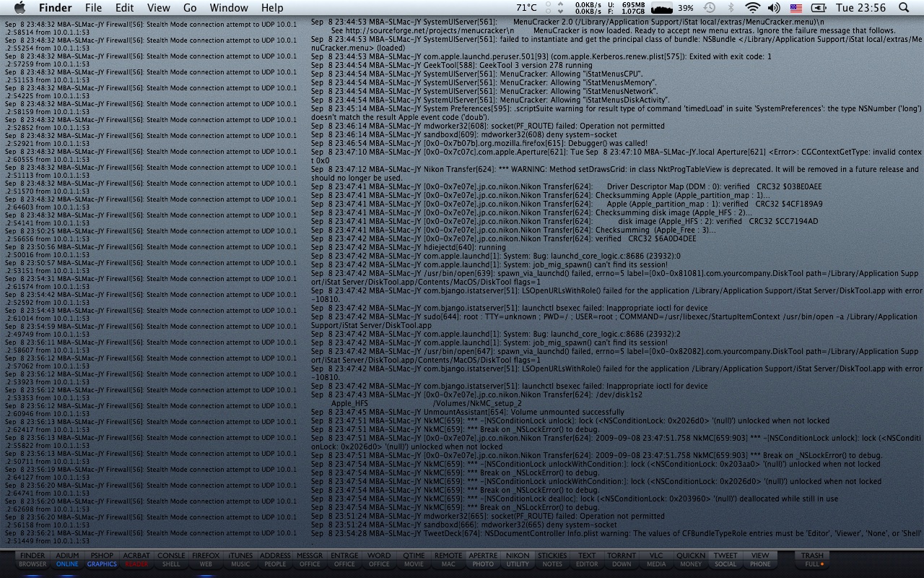Open the Bluetooth status menu

731,8
